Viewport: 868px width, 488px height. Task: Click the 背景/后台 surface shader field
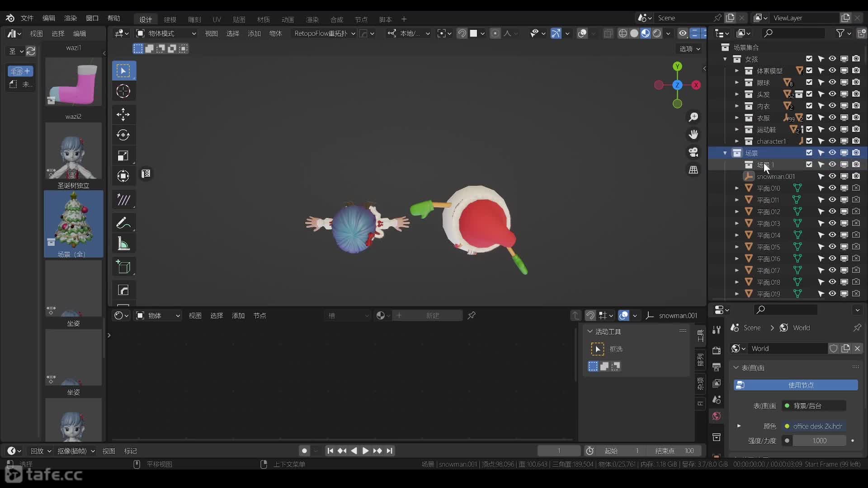pyautogui.click(x=814, y=406)
